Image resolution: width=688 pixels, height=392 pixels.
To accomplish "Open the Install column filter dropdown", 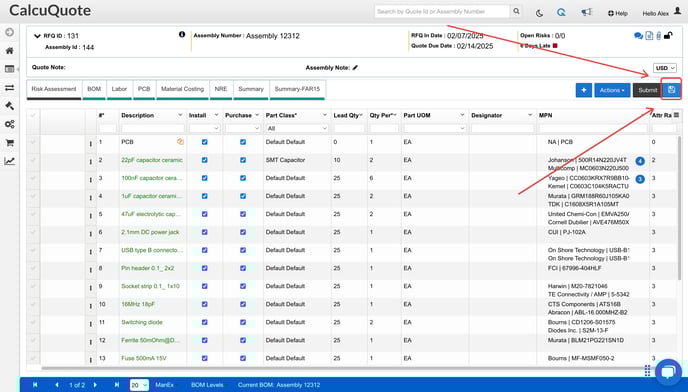I will click(204, 128).
